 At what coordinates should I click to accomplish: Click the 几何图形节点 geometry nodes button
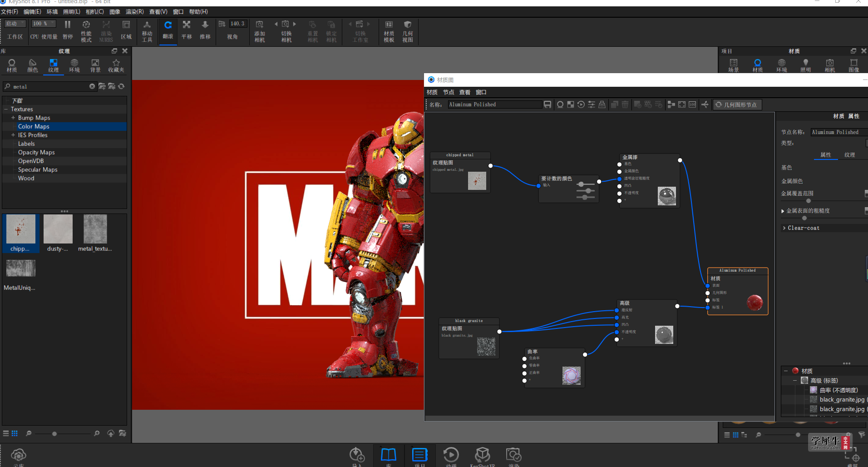coord(736,104)
